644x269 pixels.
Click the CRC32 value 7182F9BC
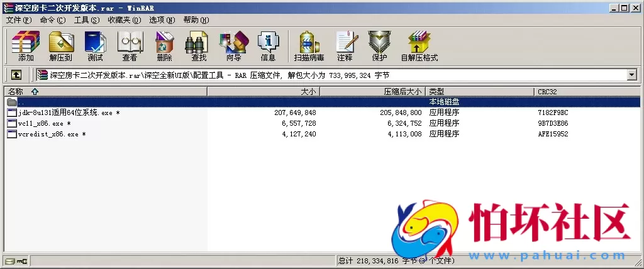(553, 113)
